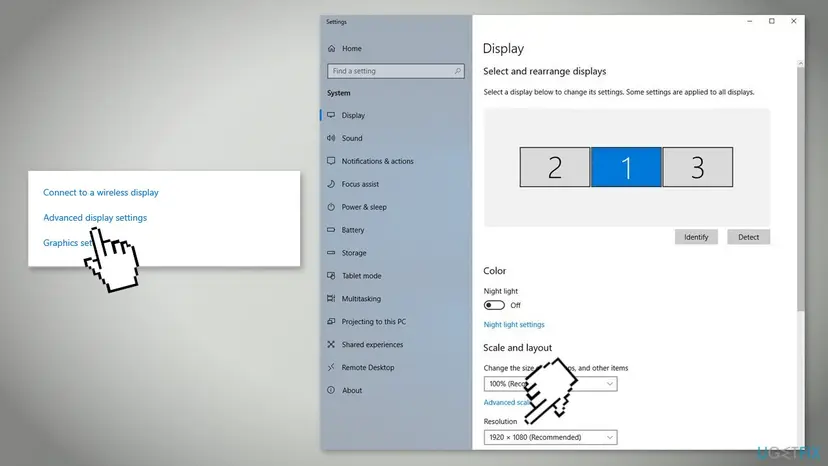
Task: Toggle the Night light switch
Action: coord(494,305)
